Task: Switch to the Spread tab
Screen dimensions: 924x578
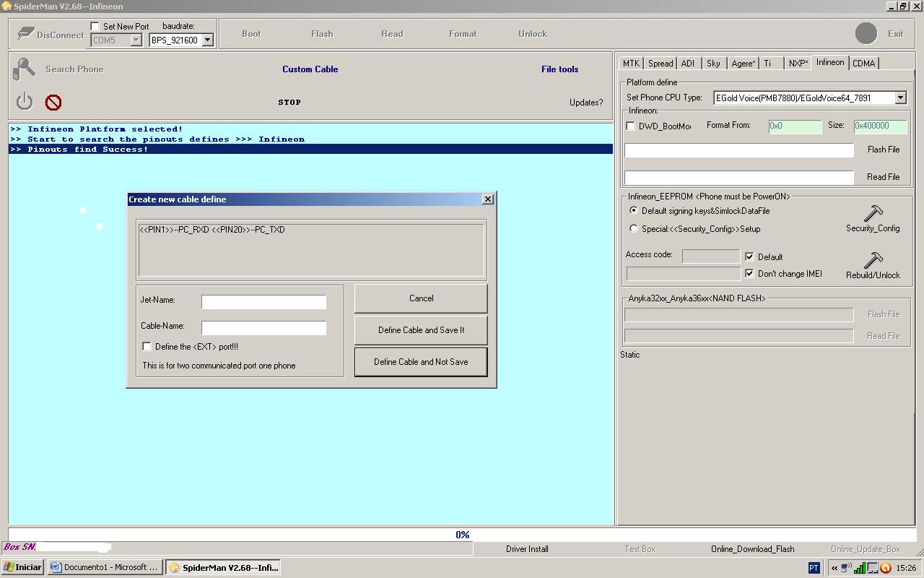Action: coord(660,64)
